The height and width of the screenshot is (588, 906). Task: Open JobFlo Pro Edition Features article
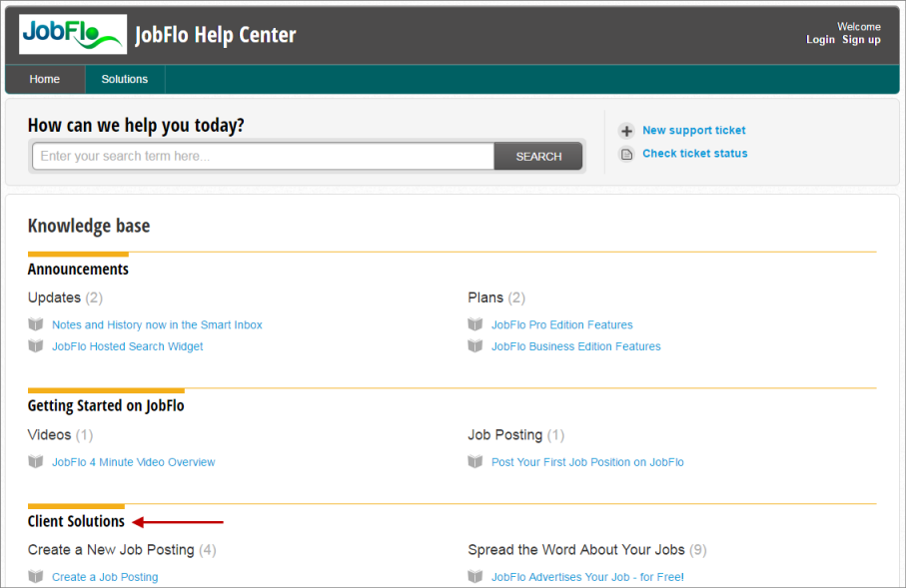click(562, 324)
